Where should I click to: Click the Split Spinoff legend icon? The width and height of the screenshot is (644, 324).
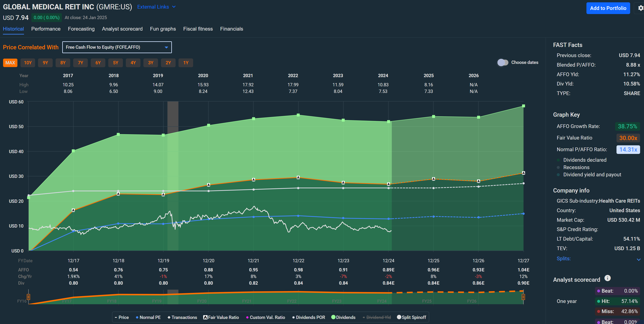(399, 317)
